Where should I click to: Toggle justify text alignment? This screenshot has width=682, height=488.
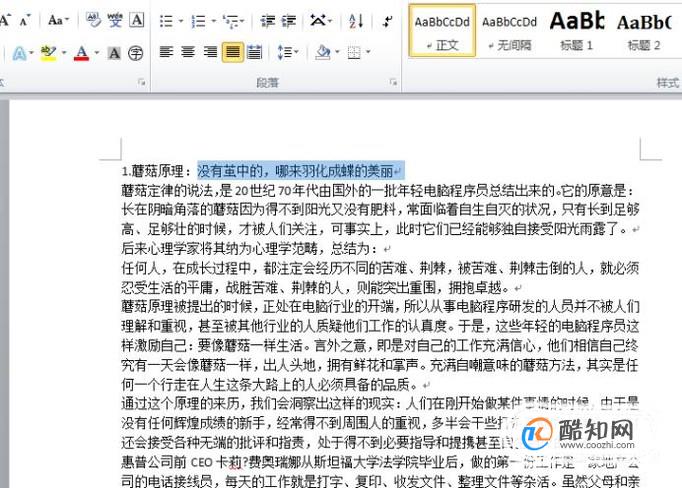(233, 53)
